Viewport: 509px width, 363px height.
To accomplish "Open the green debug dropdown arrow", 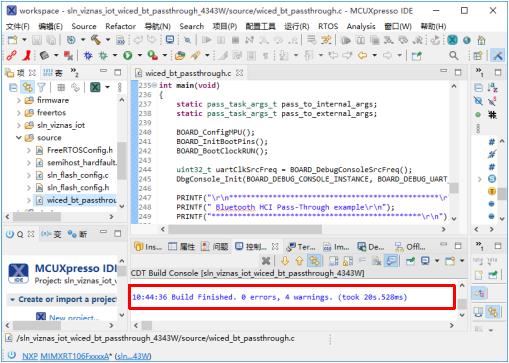I will [115, 55].
